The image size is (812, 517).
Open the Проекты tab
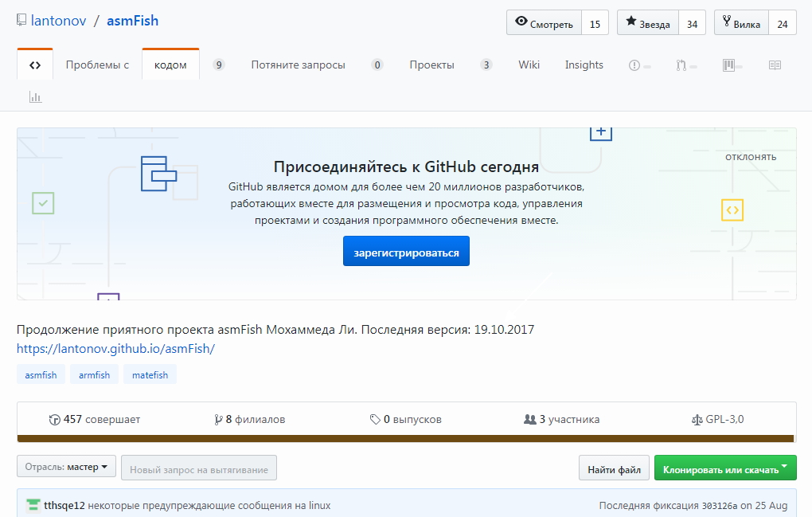pyautogui.click(x=432, y=65)
